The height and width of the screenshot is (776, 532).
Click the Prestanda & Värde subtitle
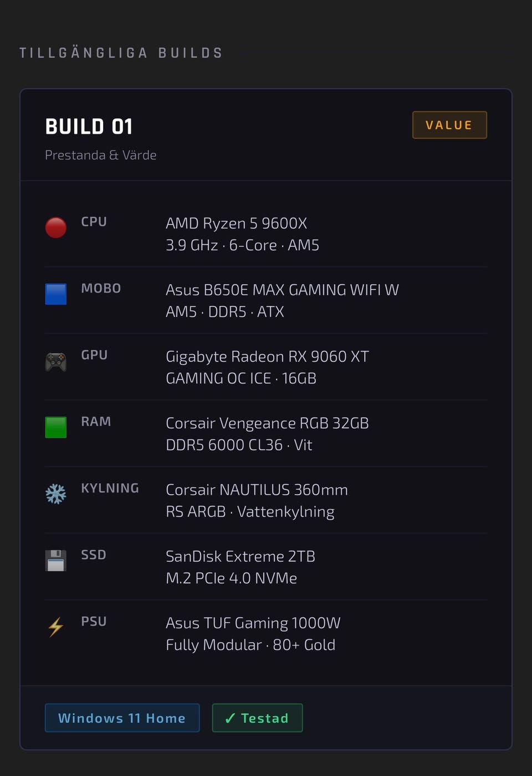[x=101, y=155]
